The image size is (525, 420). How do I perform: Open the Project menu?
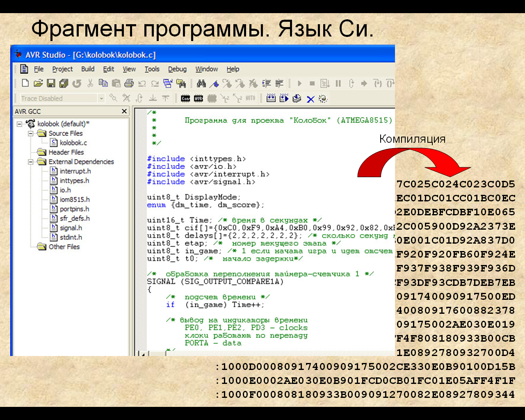coord(62,69)
